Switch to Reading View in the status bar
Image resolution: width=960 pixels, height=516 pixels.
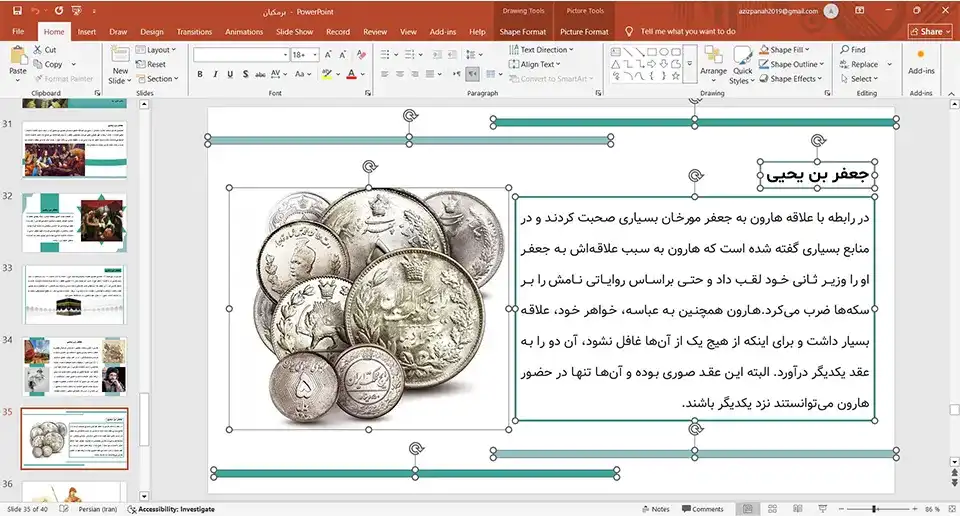pyautogui.click(x=797, y=509)
